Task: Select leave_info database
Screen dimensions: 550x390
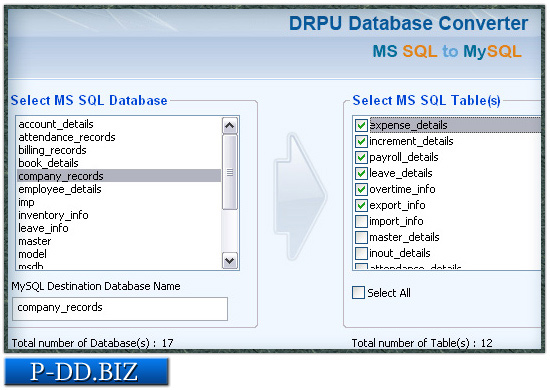Action: tap(119, 228)
